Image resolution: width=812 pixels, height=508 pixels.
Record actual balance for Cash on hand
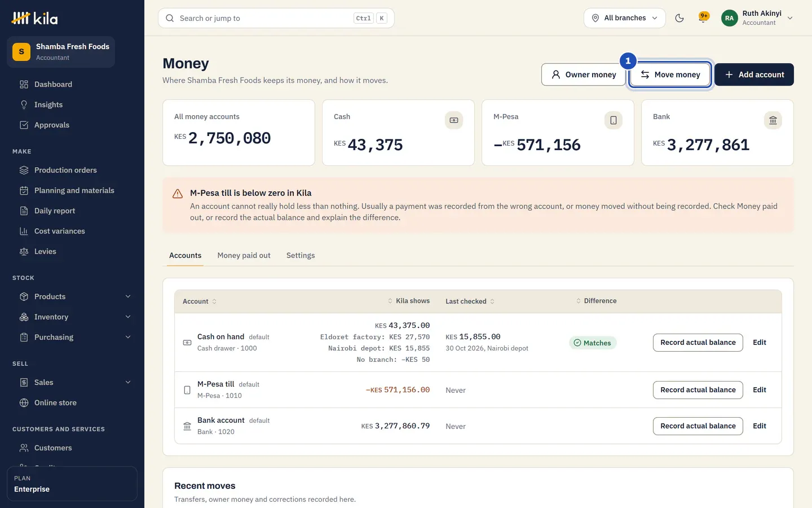point(698,343)
